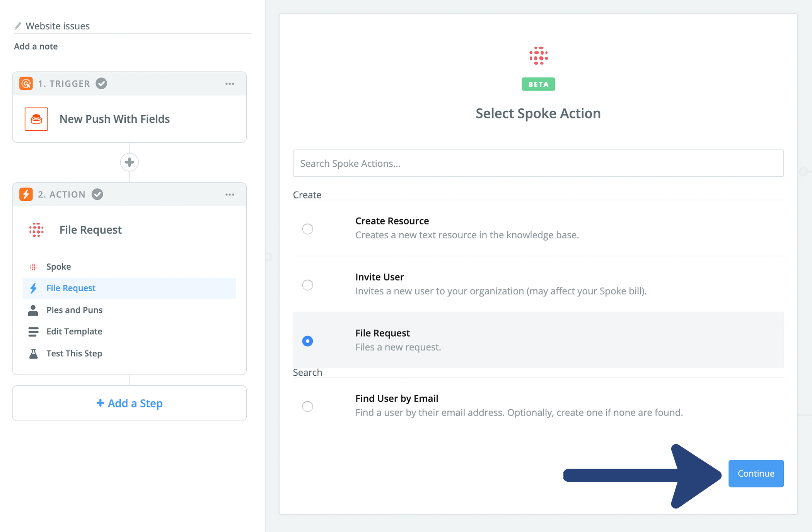Click 'Creates a new text resource' description
This screenshot has height=532, width=812.
(467, 235)
